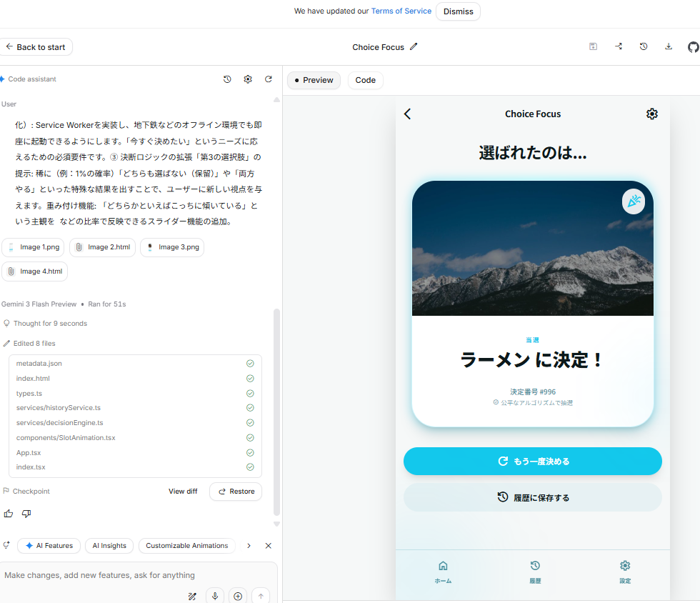Click the plus attachment icon in prompt box
The image size is (700, 603).
[238, 597]
